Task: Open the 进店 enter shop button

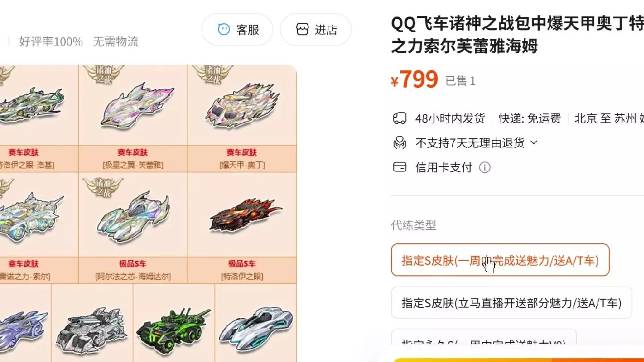Action: click(x=316, y=29)
